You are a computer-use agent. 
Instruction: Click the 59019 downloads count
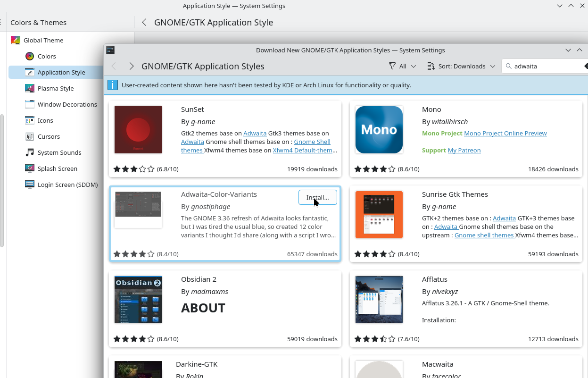312,339
